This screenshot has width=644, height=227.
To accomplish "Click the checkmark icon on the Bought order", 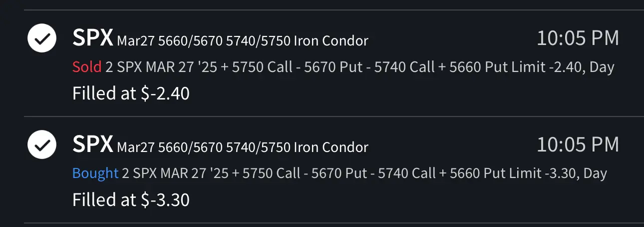I will pyautogui.click(x=42, y=144).
